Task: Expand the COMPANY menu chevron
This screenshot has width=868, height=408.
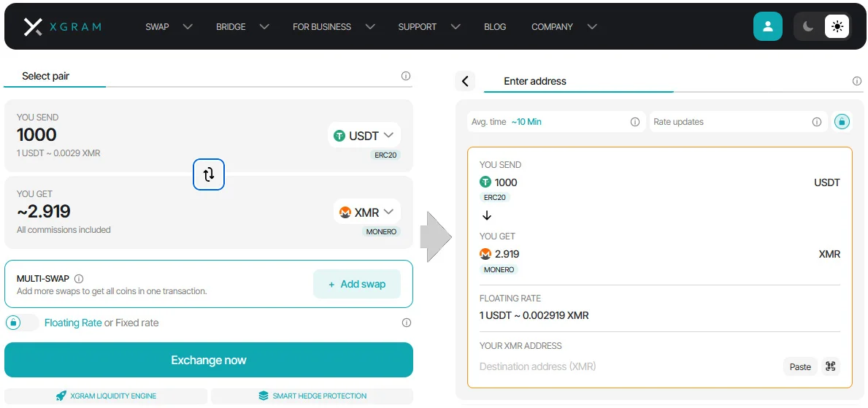Action: 592,26
